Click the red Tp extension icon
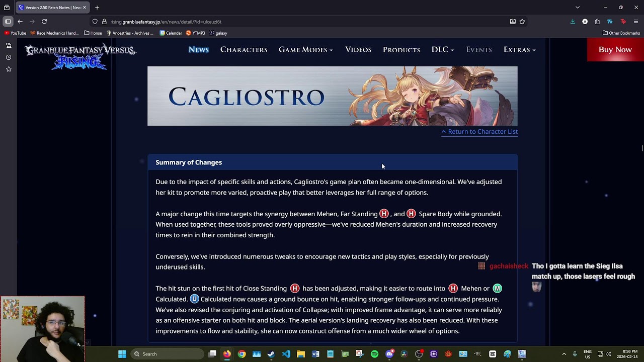The width and height of the screenshot is (644, 362). [623, 22]
